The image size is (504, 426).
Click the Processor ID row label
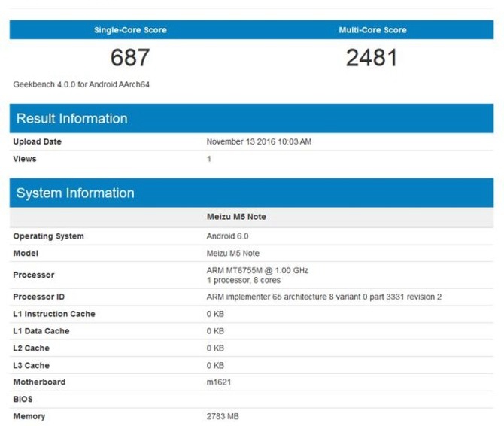point(41,297)
